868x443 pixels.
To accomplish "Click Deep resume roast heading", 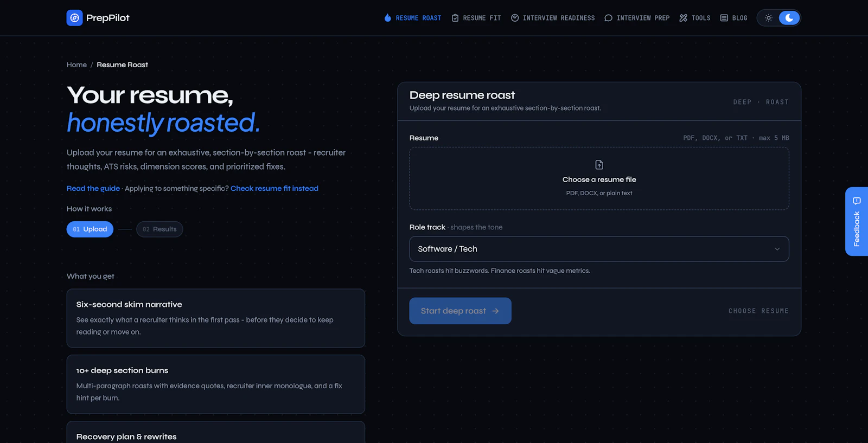I will coord(462,95).
